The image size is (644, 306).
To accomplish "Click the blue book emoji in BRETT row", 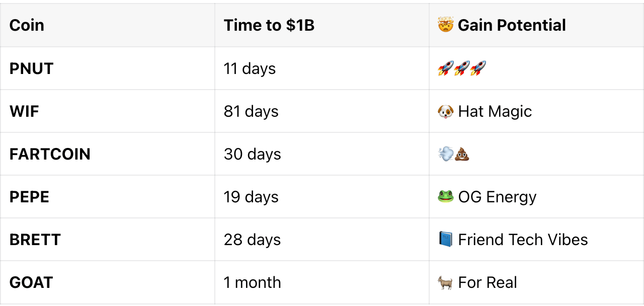I will pyautogui.click(x=445, y=240).
